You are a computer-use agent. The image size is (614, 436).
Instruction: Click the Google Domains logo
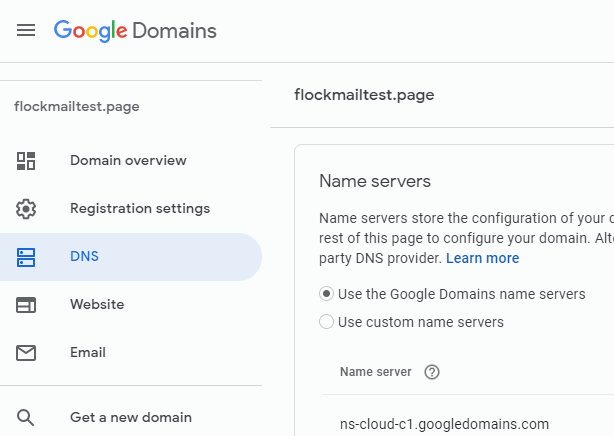click(135, 31)
